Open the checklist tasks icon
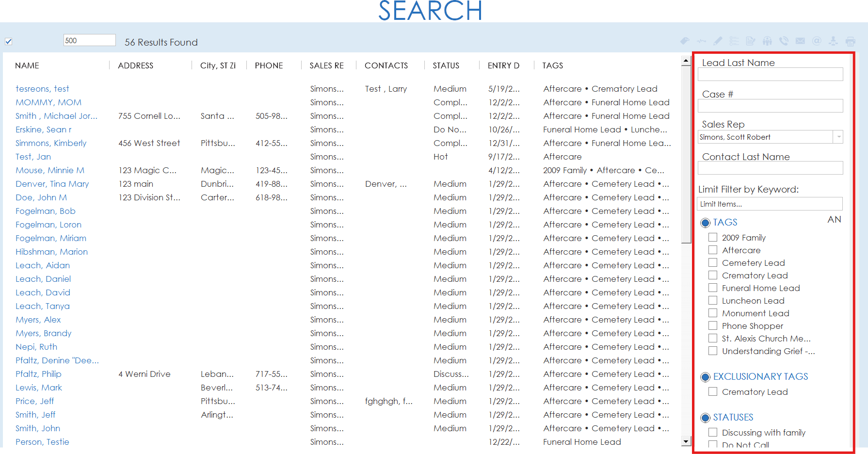Image resolution: width=868 pixels, height=454 pixels. tap(734, 41)
